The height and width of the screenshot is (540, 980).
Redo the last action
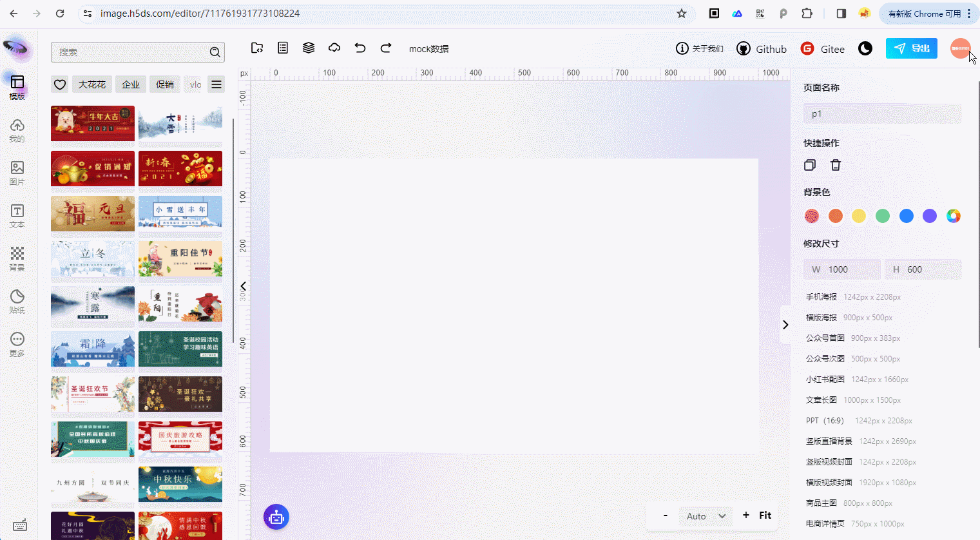[x=386, y=48]
